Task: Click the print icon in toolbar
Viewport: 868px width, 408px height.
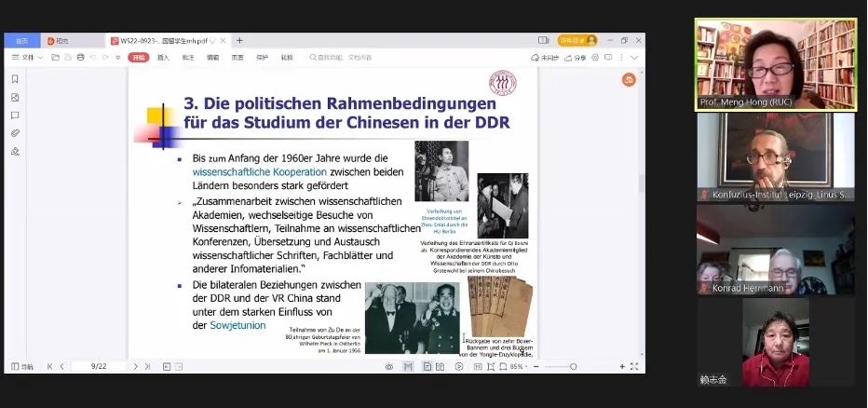Action: pyautogui.click(x=81, y=57)
